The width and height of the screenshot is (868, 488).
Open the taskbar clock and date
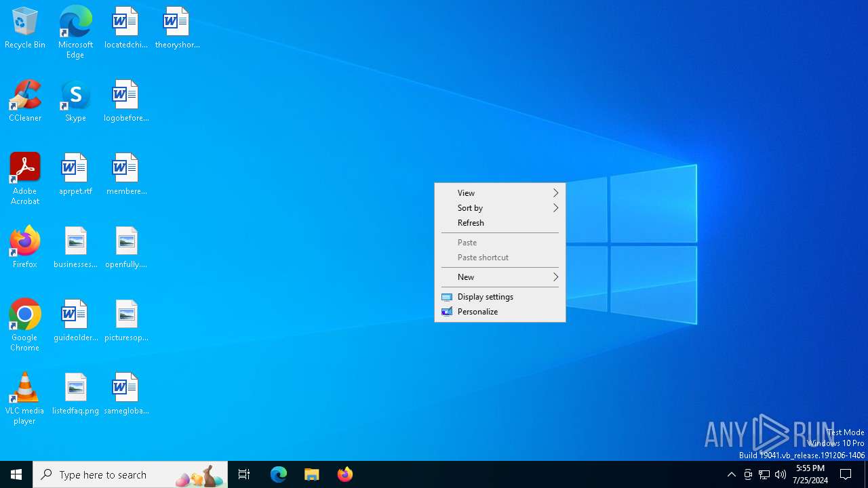tap(810, 474)
